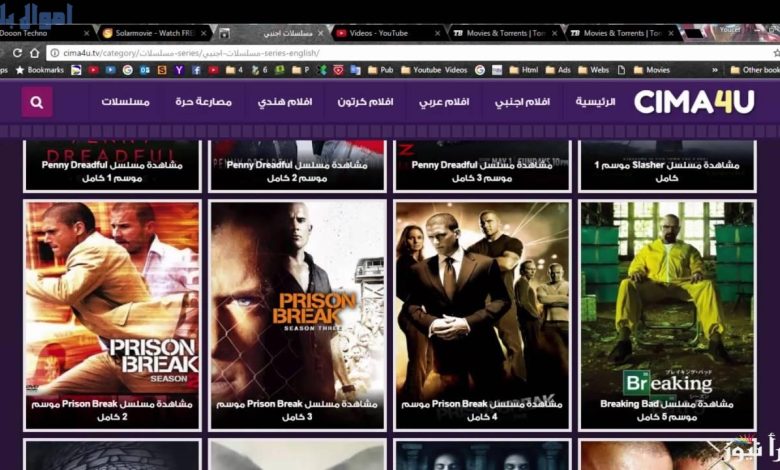
Task: Open the Ads bookmarks folder
Action: 558,70
